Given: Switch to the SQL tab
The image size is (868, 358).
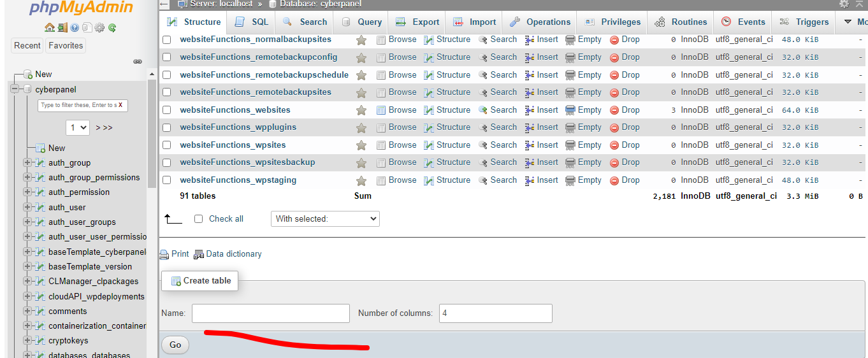Looking at the screenshot, I should pos(251,22).
